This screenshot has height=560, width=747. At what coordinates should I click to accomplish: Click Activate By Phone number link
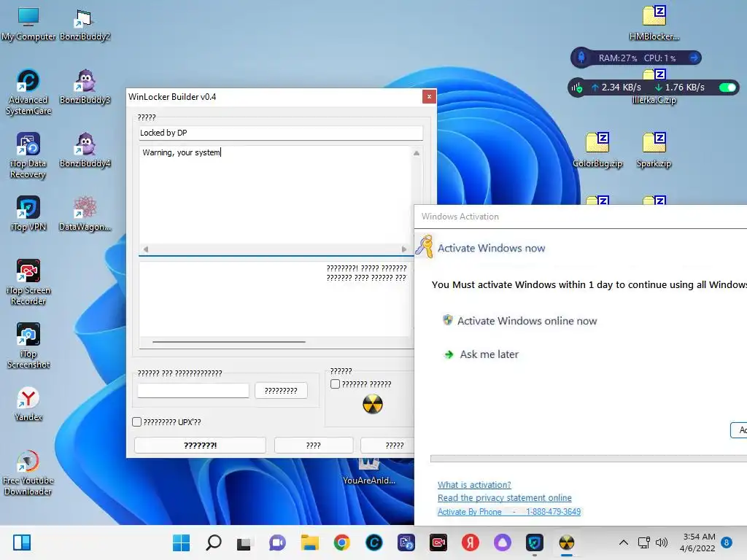click(508, 511)
